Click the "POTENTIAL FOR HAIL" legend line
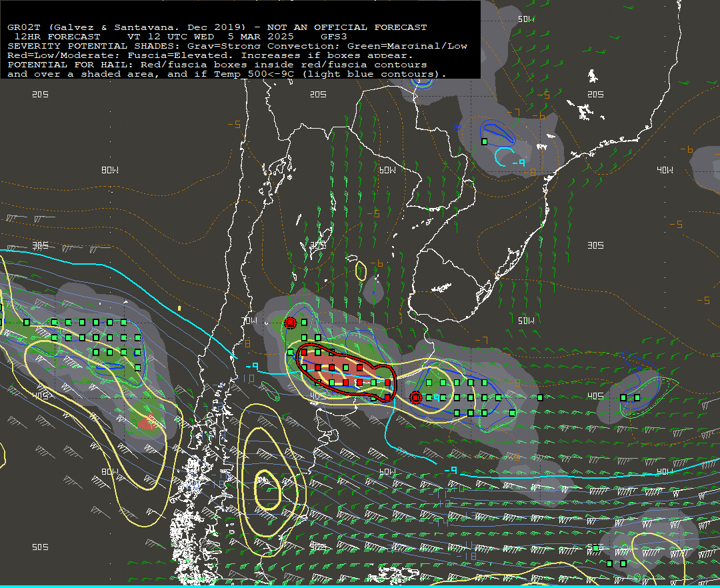This screenshot has width=720, height=588. [217, 65]
